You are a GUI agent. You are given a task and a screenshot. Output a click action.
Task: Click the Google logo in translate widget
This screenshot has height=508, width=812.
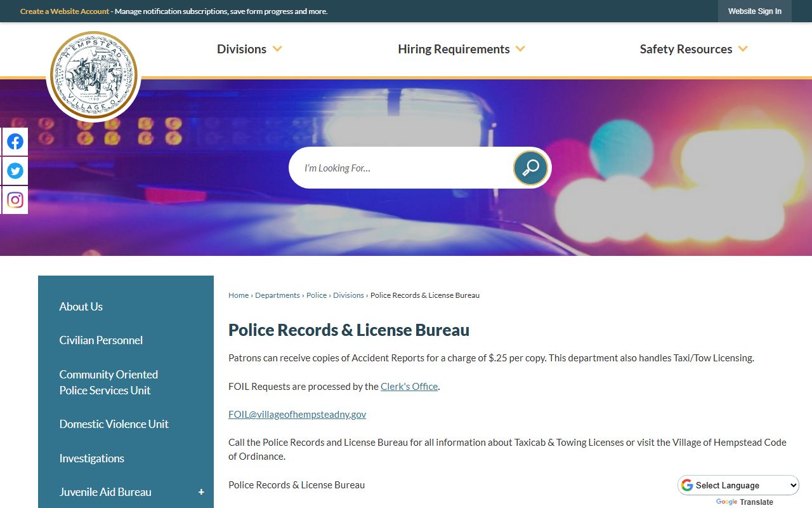pyautogui.click(x=726, y=502)
